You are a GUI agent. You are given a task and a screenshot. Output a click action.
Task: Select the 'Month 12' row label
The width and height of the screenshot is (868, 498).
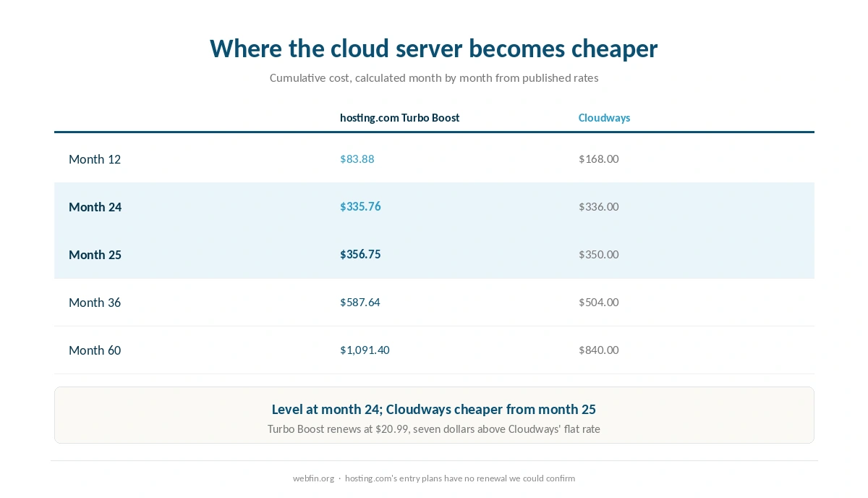tap(95, 159)
